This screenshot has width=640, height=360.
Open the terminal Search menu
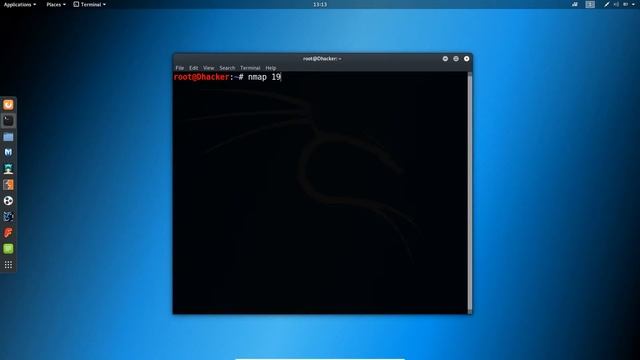[227, 68]
